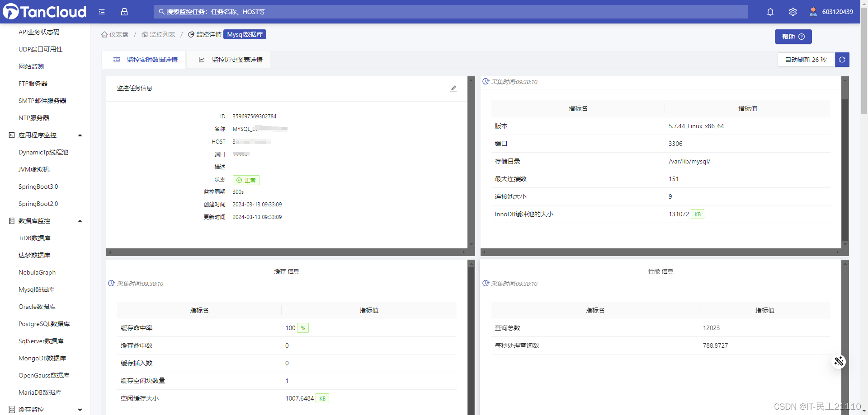Open SqlServer数据库 menu item
The height and width of the screenshot is (415, 868).
[41, 341]
